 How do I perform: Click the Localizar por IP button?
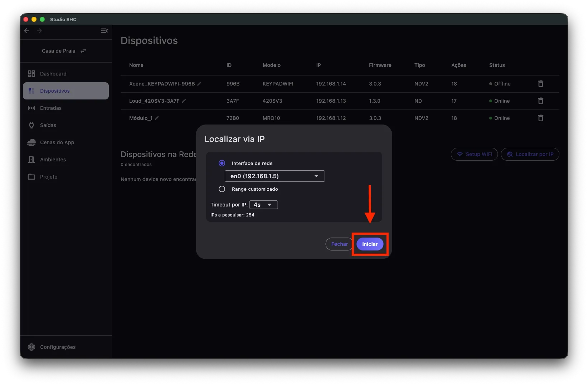(x=530, y=154)
